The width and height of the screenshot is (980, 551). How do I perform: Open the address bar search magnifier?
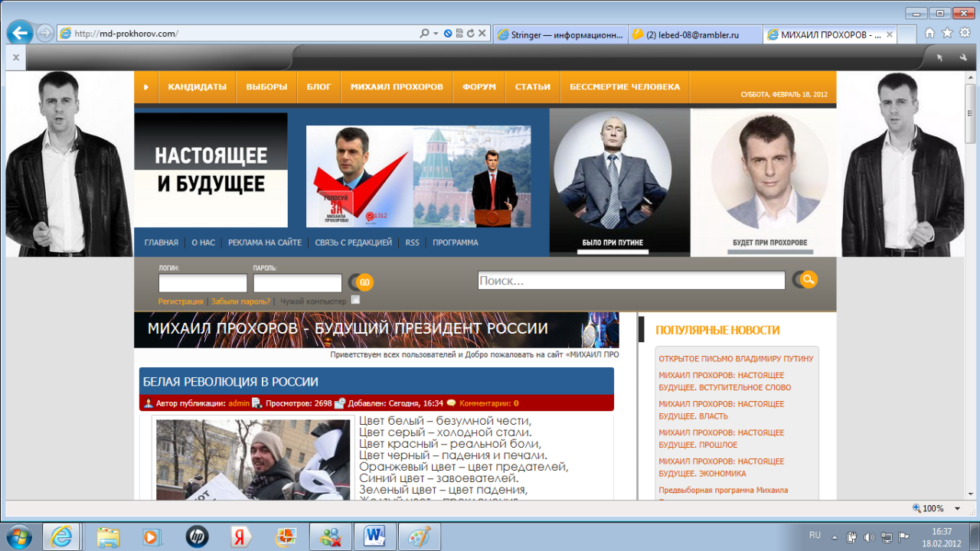tap(424, 34)
